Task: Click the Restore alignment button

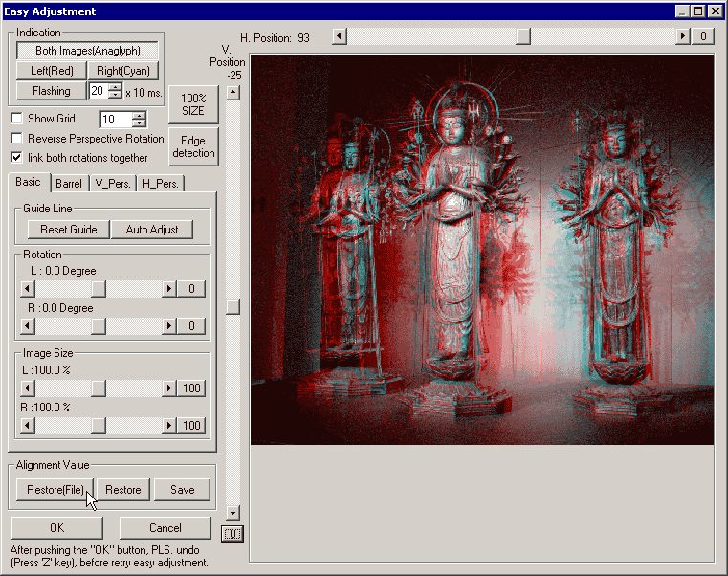Action: [x=123, y=490]
